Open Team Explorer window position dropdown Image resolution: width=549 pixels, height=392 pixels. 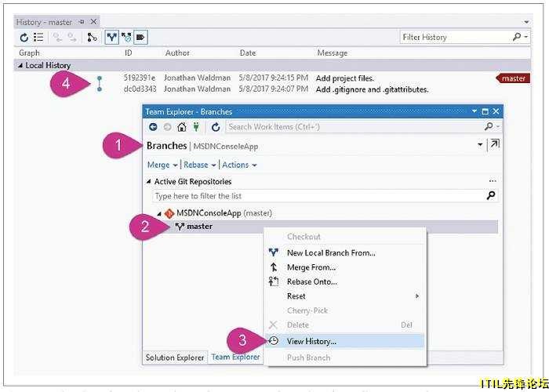[474, 111]
